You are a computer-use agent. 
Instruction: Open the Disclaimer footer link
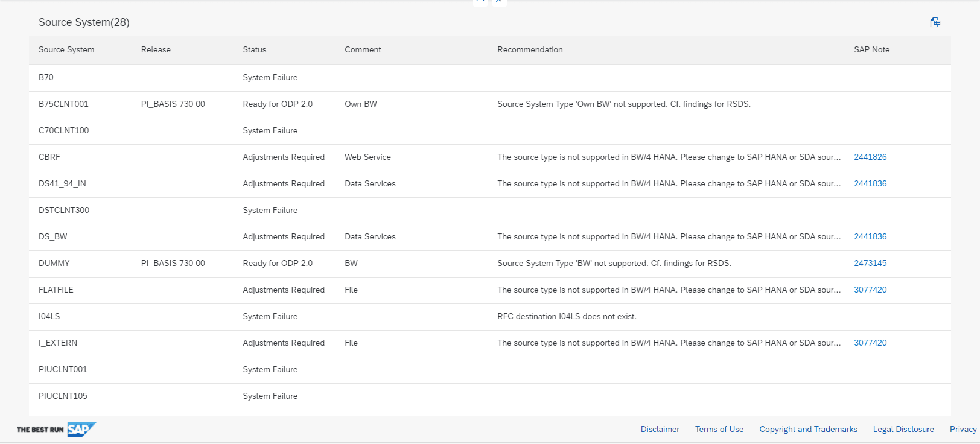click(660, 429)
